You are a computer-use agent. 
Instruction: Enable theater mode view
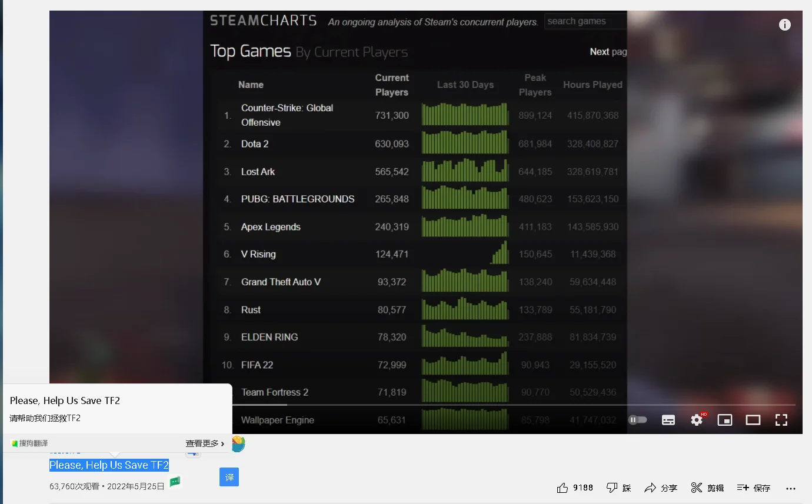[x=753, y=420]
